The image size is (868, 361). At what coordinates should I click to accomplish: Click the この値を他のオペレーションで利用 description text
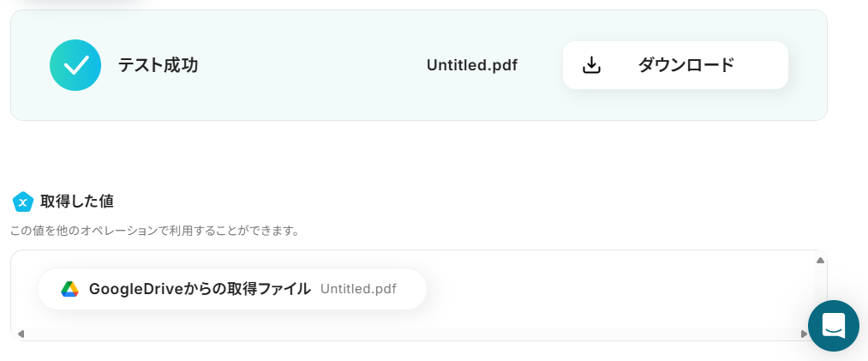[x=154, y=231]
